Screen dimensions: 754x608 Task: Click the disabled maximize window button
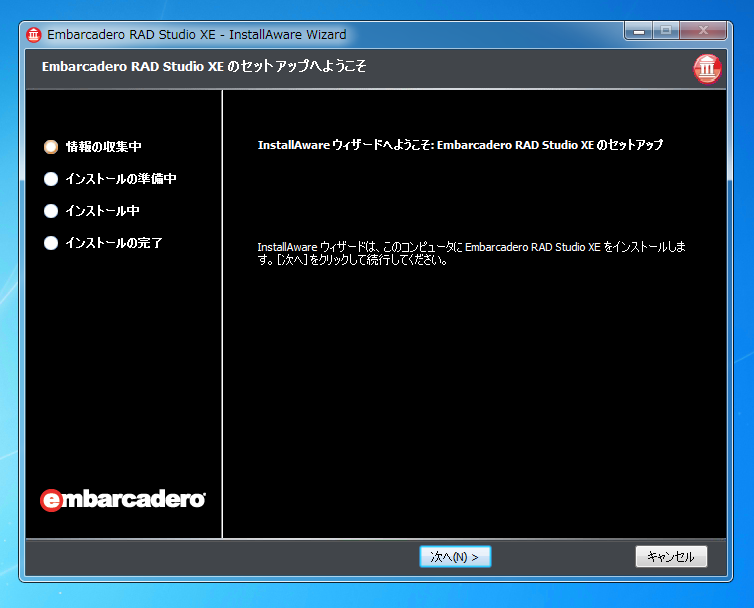(666, 31)
